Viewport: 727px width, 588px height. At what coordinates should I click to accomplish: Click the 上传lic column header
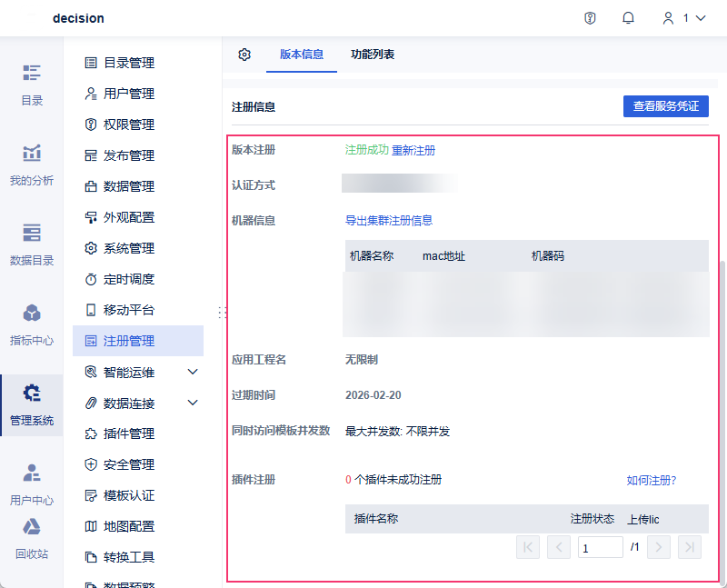pyautogui.click(x=643, y=519)
